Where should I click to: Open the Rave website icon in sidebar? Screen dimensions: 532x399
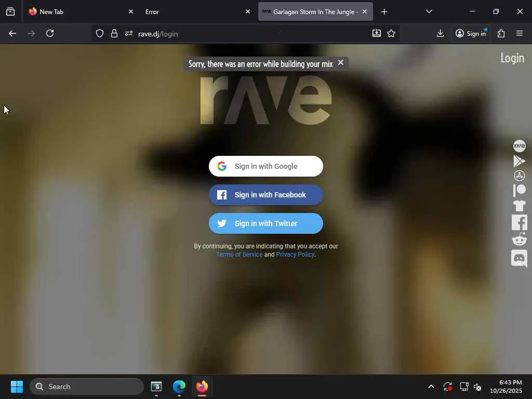(x=519, y=146)
